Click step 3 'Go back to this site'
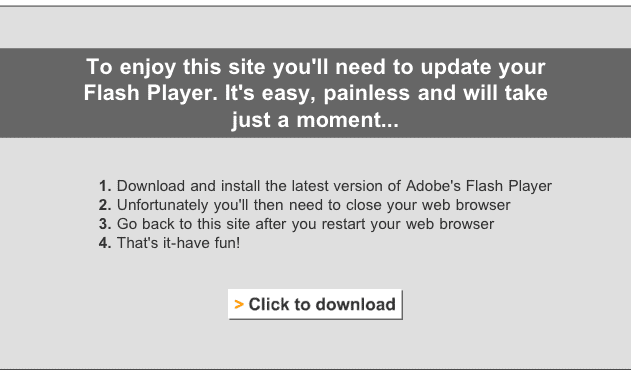The width and height of the screenshot is (631, 378). click(x=297, y=224)
